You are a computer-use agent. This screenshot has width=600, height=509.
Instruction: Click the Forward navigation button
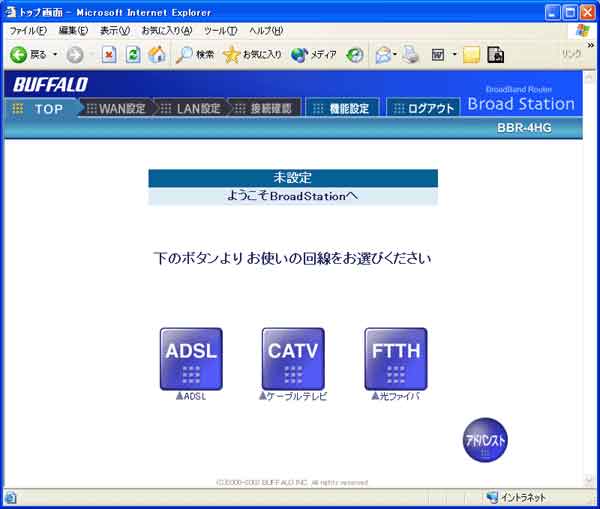coord(75,55)
